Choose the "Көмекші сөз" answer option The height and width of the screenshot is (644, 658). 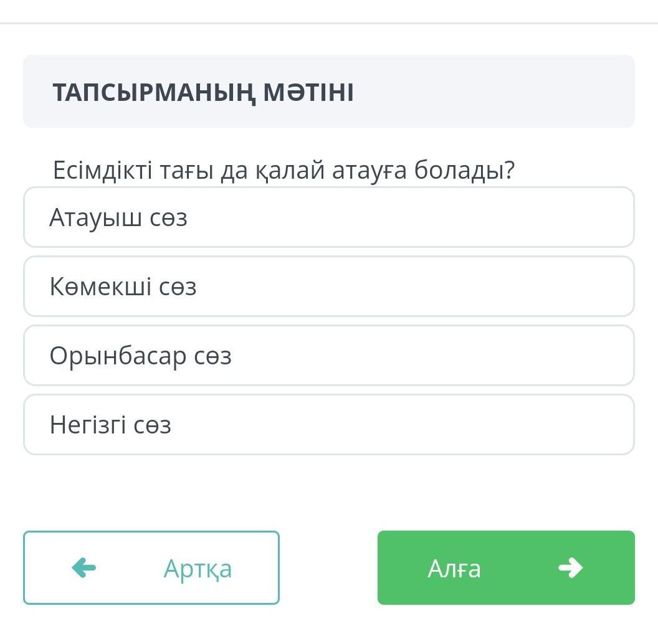328,286
